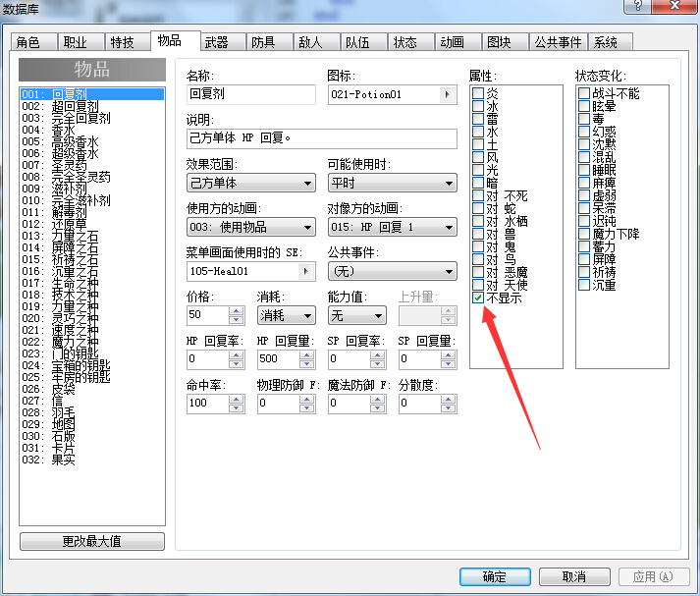Screen dimensions: 700x596
Task: Go to the 防具 tab
Action: tap(270, 42)
